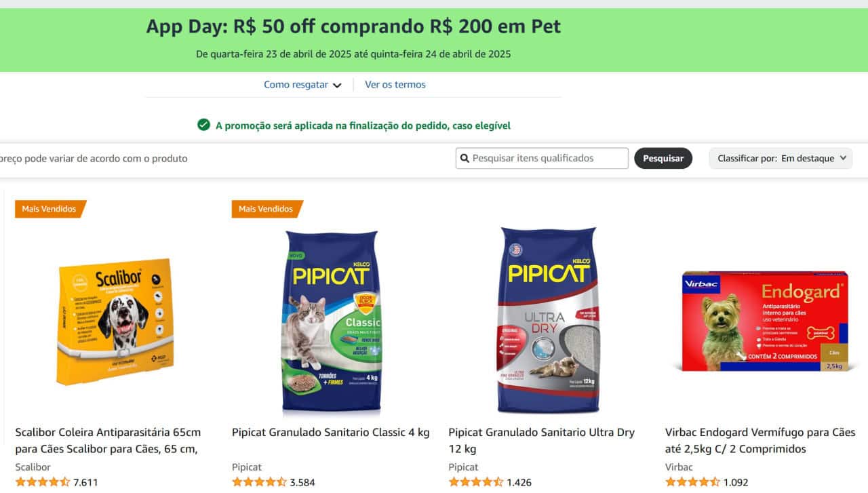Click the Pipicat Classic star rating
Screen dimensions: 868x493
259,482
